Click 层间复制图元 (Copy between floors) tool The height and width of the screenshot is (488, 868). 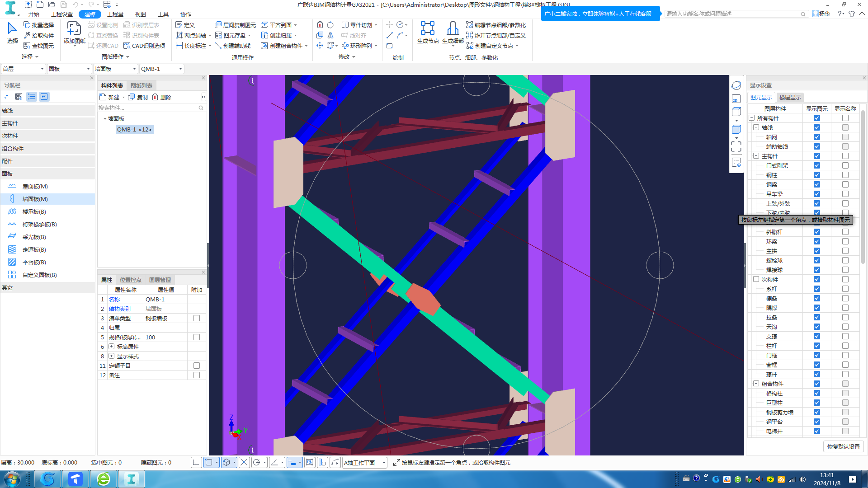pyautogui.click(x=235, y=25)
